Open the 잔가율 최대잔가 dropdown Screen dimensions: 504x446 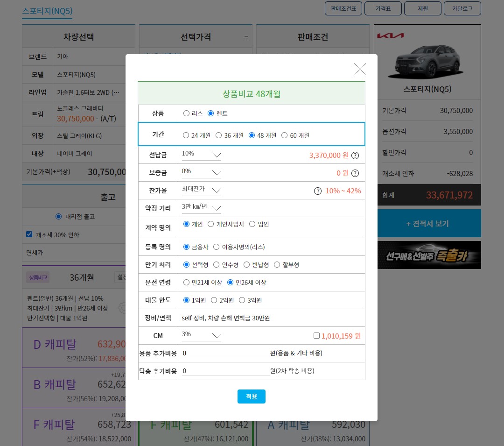click(202, 190)
